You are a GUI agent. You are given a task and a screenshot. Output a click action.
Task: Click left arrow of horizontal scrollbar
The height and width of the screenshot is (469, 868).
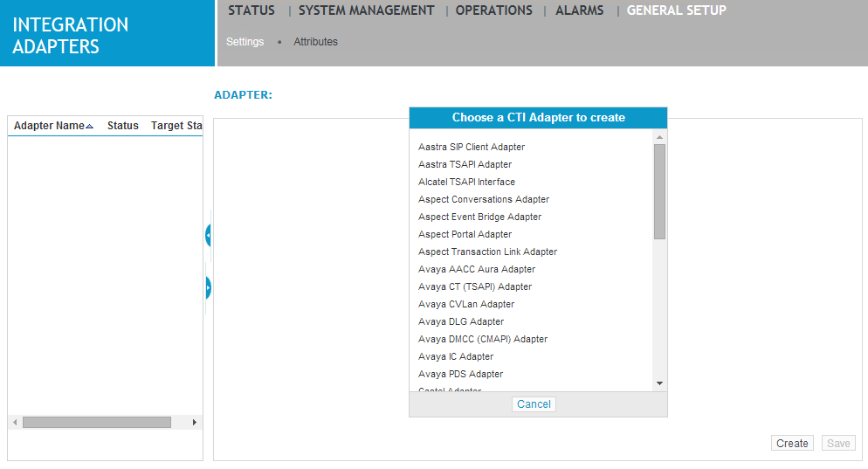pos(15,423)
